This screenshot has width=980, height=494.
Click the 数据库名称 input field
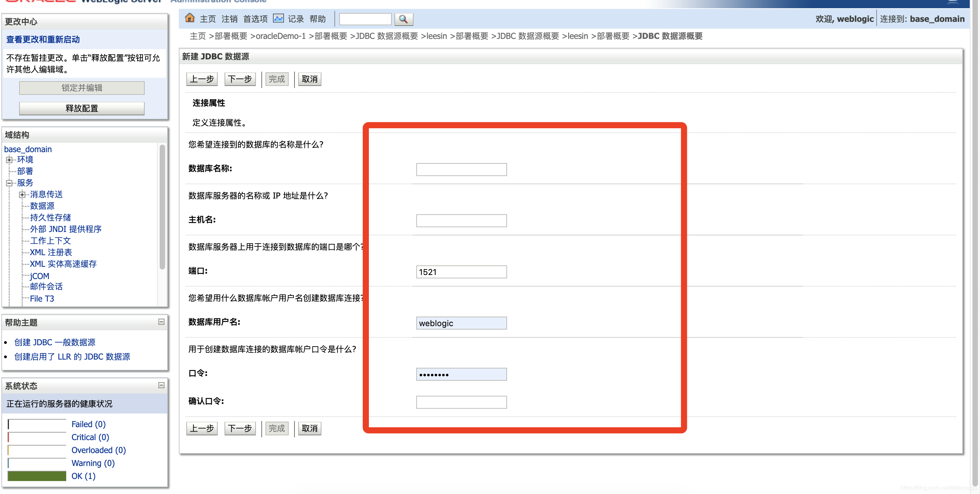(x=461, y=170)
